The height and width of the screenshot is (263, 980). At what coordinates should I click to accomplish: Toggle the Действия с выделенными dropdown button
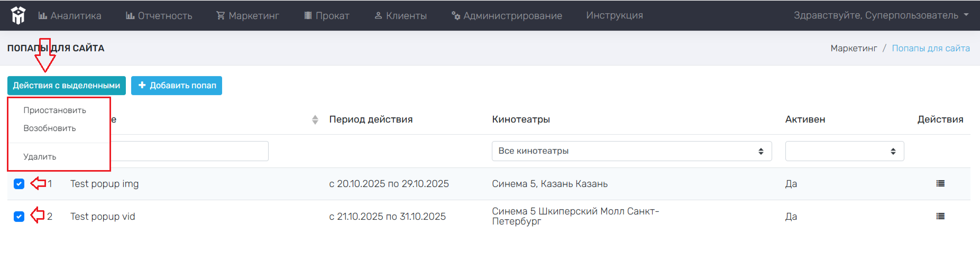(67, 86)
